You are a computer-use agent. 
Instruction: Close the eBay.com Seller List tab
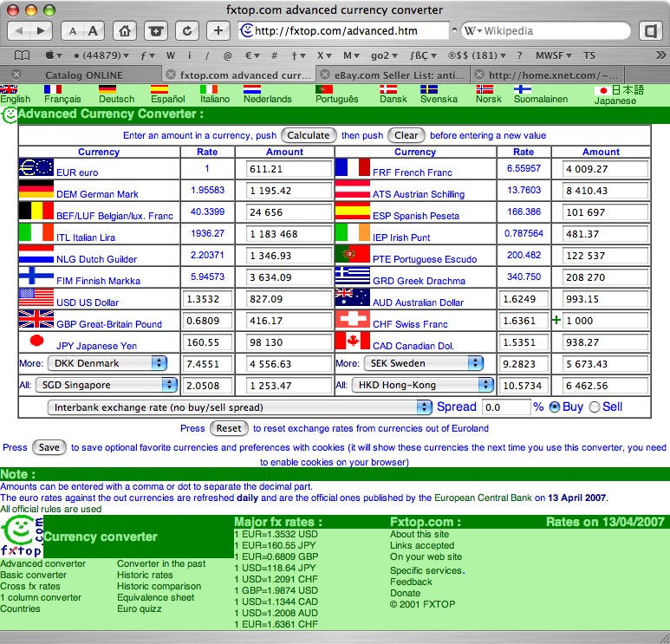coord(325,75)
